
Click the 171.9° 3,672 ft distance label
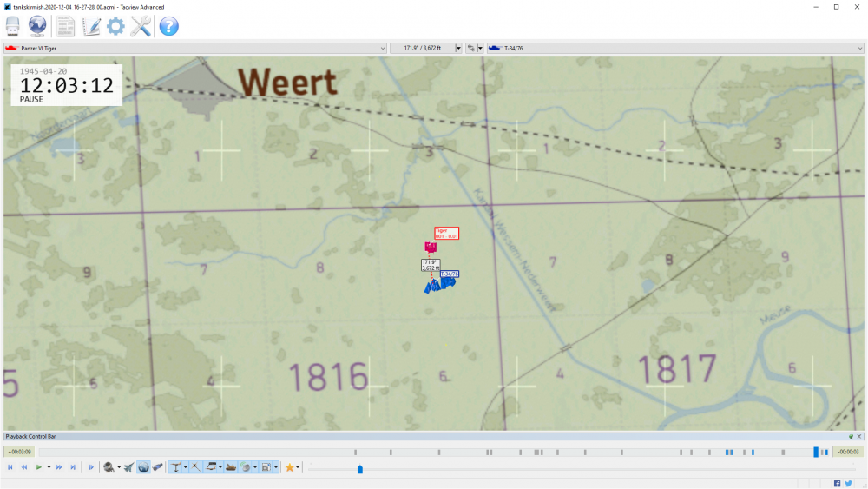pos(431,265)
